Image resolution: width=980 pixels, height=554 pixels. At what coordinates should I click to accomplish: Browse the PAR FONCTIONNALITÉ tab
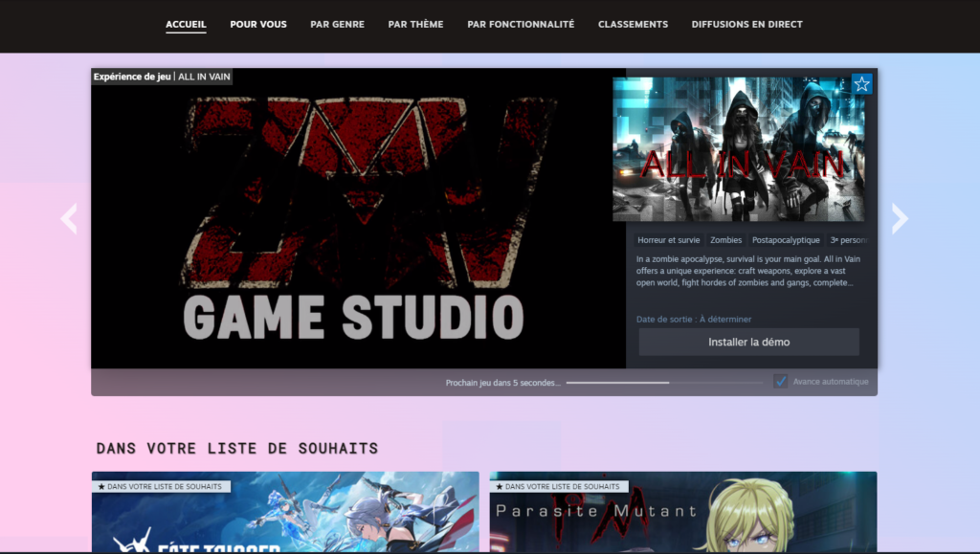(x=521, y=24)
